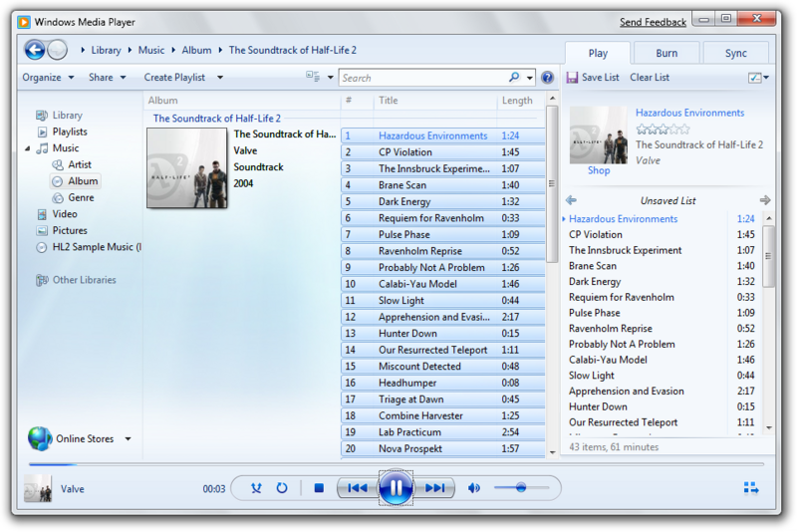Click in the Search input field

[424, 78]
